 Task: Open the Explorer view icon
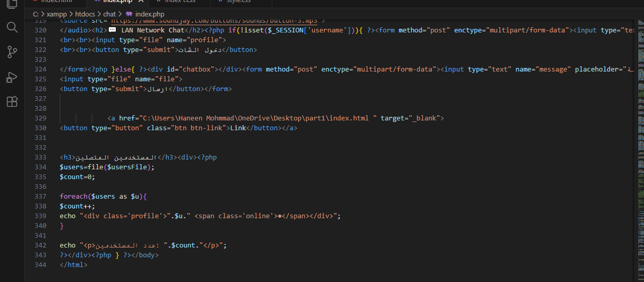pyautogui.click(x=12, y=4)
